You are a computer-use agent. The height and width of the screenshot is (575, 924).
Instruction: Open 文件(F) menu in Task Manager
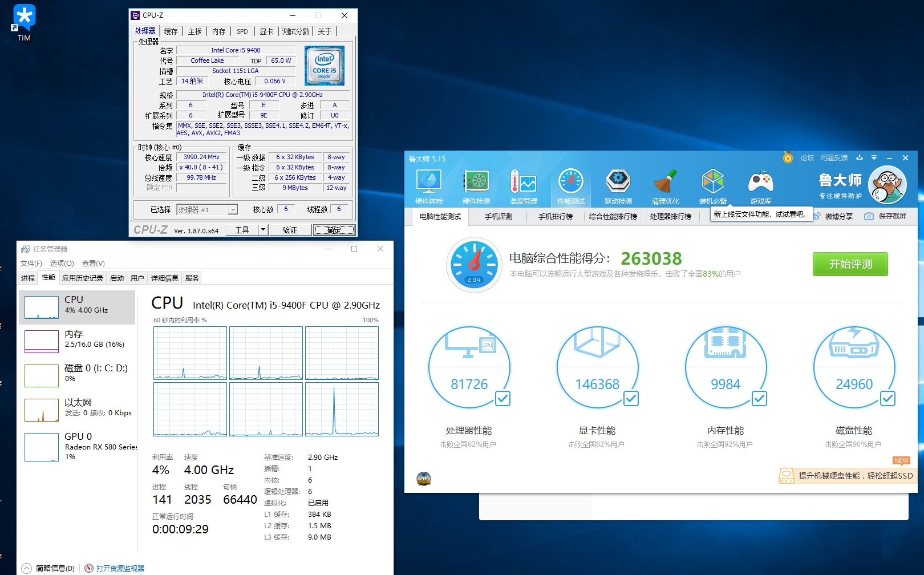pyautogui.click(x=31, y=264)
